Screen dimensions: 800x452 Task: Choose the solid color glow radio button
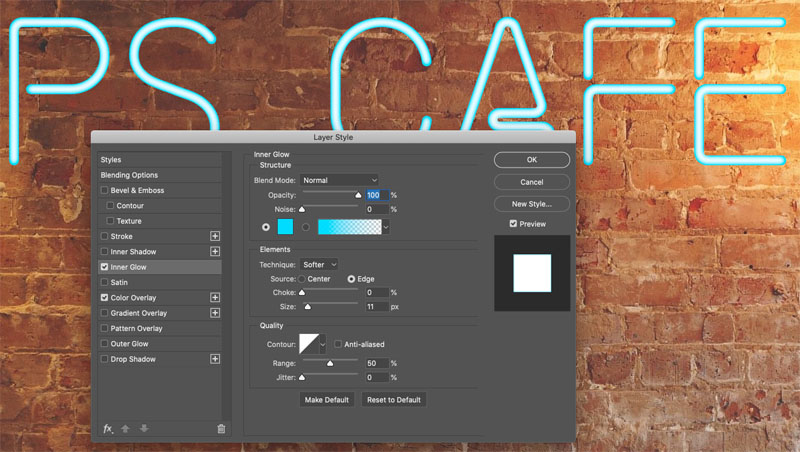click(x=266, y=227)
